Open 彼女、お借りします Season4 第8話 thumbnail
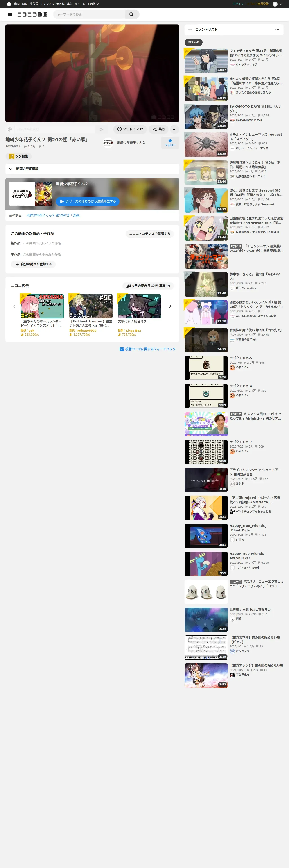Image resolution: width=289 pixels, height=868 pixels. pyautogui.click(x=206, y=201)
